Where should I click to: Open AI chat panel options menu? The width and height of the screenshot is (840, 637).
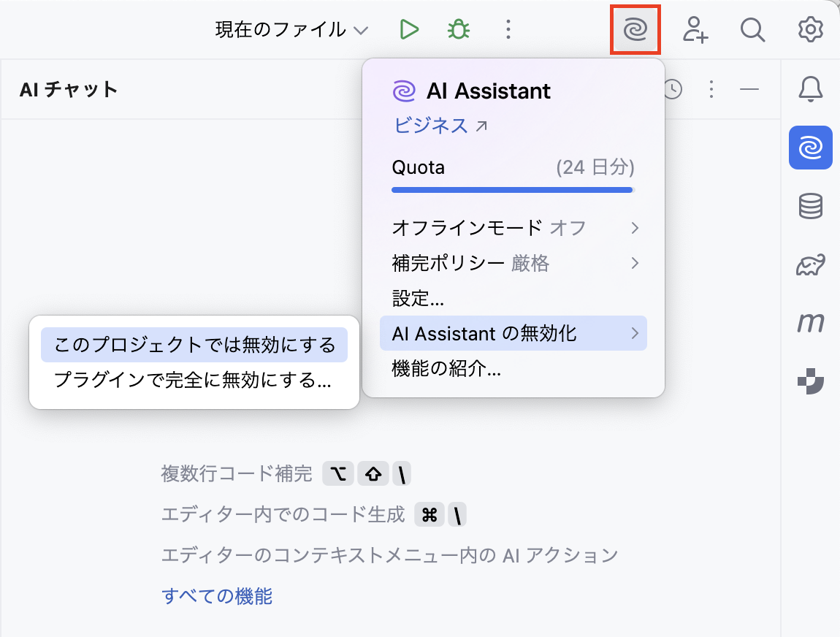(x=711, y=89)
